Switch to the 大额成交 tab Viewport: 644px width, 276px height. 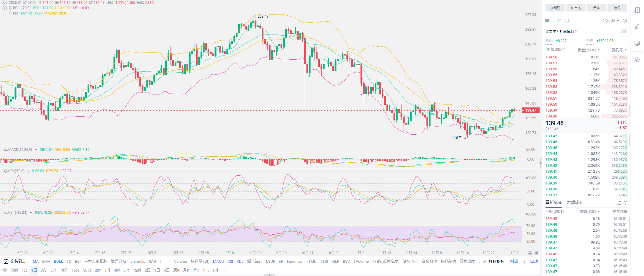(575, 202)
